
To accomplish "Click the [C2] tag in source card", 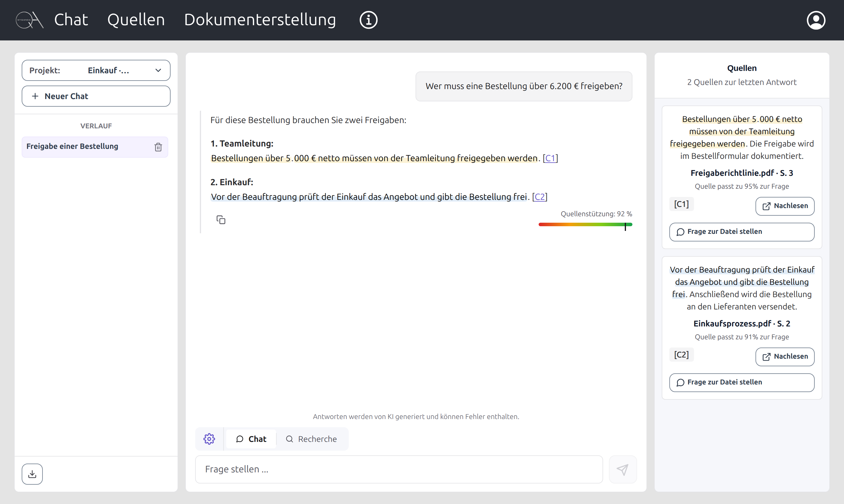I will 681,355.
